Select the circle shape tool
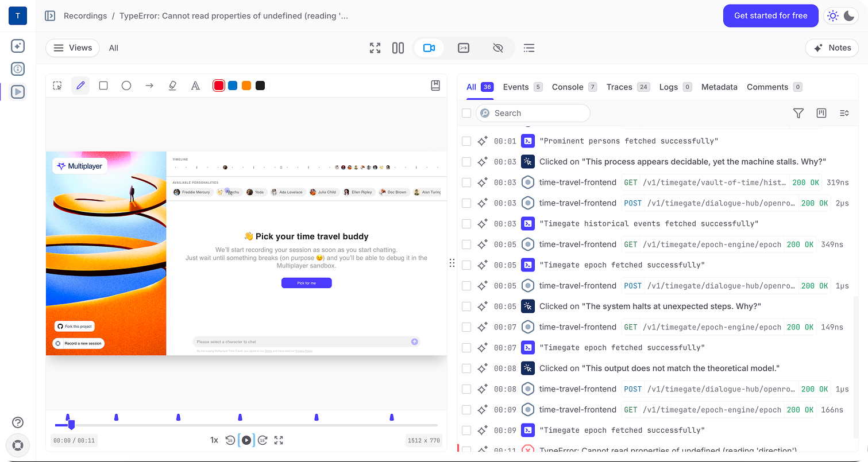Screen dimensions: 868x462 [126, 86]
